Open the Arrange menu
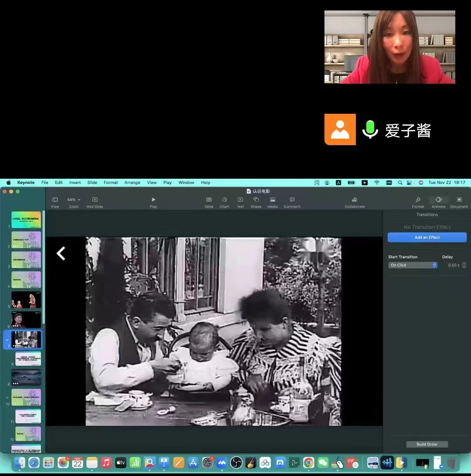The height and width of the screenshot is (476, 471). [132, 183]
